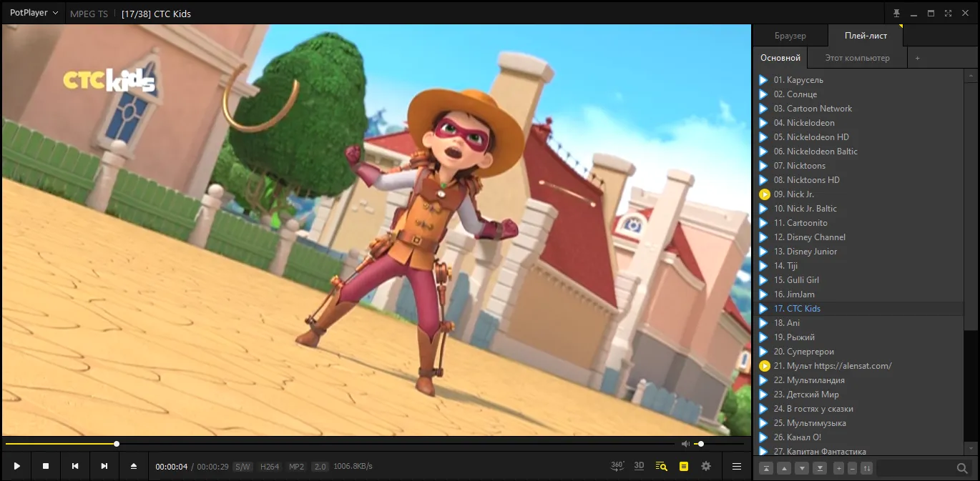The image size is (980, 481).
Task: Pin the window on top
Action: coord(897,13)
